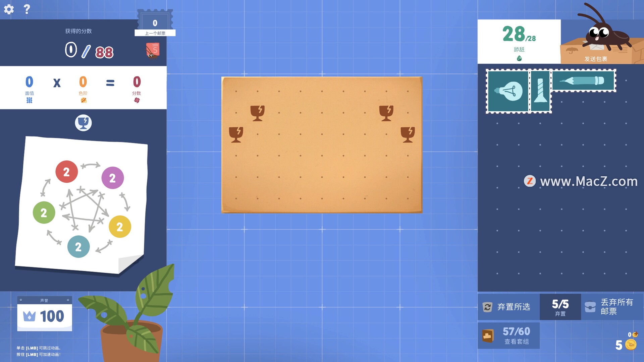This screenshot has height=362, width=644.
Task: Click the green circle numbered 2
Action: [44, 213]
